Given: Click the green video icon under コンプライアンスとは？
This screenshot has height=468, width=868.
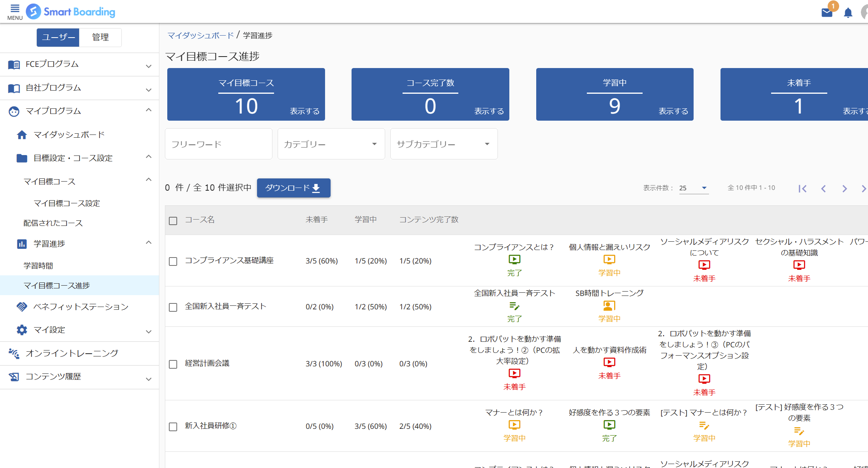Looking at the screenshot, I should [x=514, y=260].
